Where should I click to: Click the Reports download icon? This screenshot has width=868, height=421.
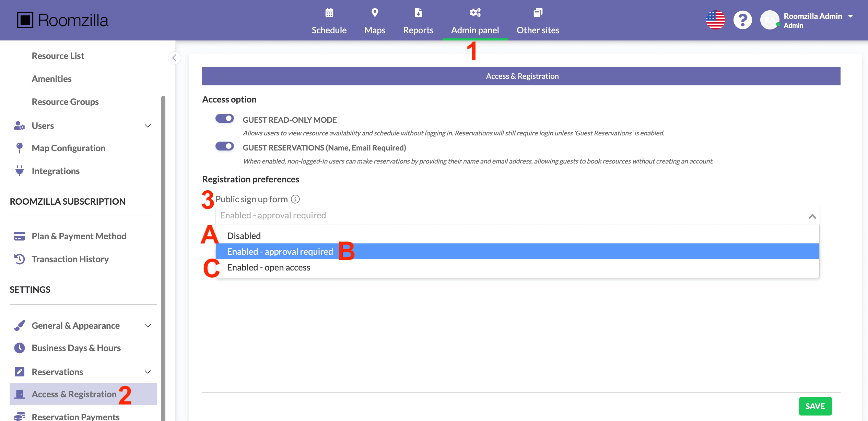(x=418, y=13)
